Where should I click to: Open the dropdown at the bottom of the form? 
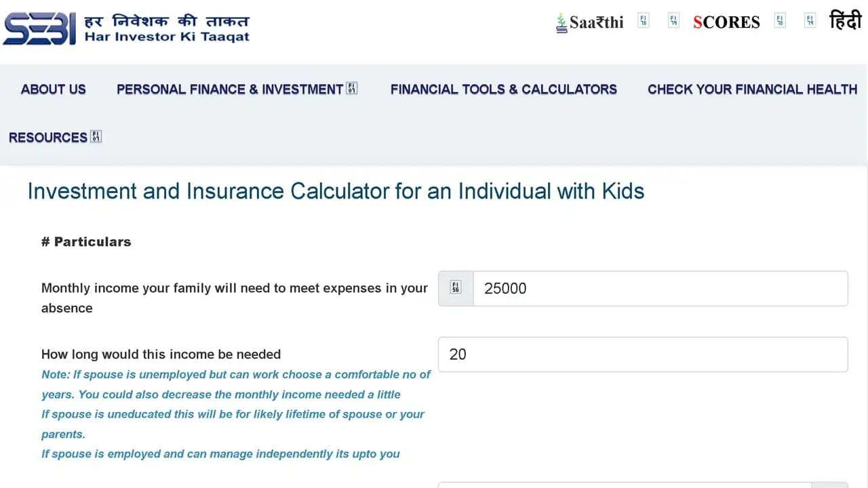[643, 485]
